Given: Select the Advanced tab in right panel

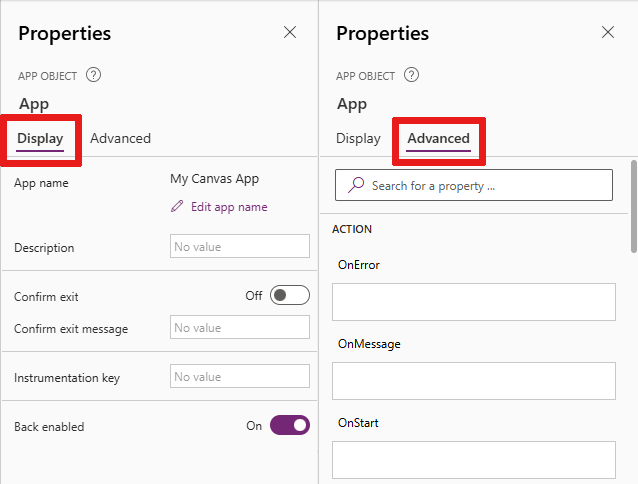Looking at the screenshot, I should coord(439,138).
